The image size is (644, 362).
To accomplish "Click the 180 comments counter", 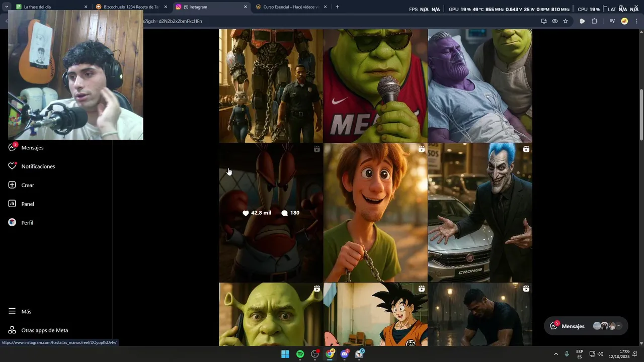I will click(290, 213).
